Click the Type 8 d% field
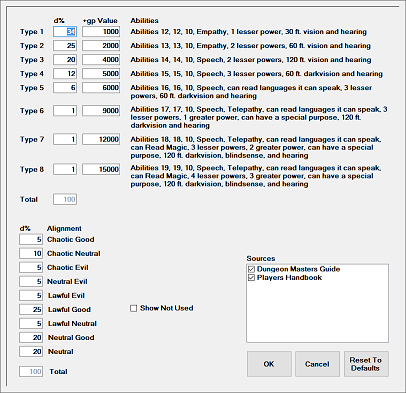Image resolution: width=406 pixels, height=393 pixels. (65, 169)
